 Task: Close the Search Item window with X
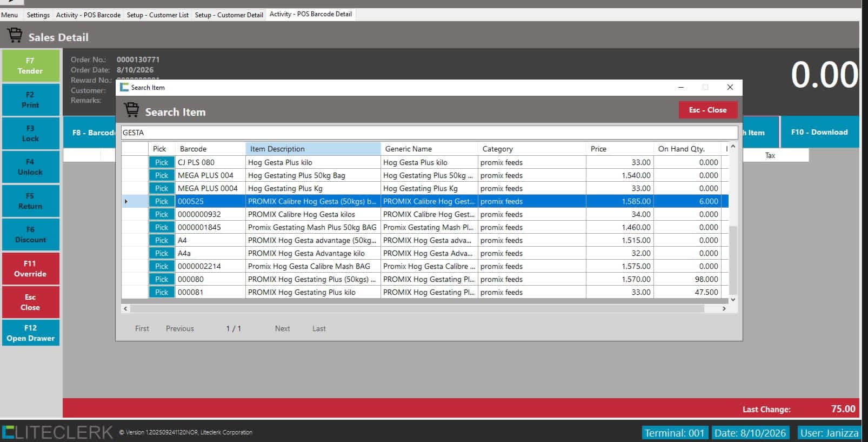(730, 87)
